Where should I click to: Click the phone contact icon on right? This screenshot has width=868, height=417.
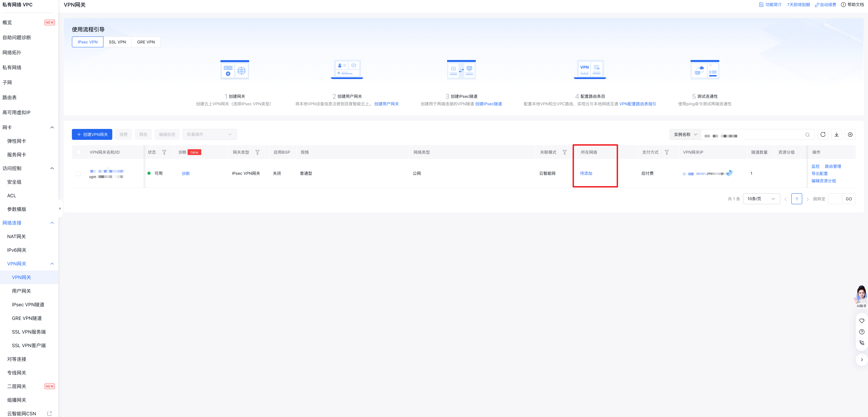862,343
